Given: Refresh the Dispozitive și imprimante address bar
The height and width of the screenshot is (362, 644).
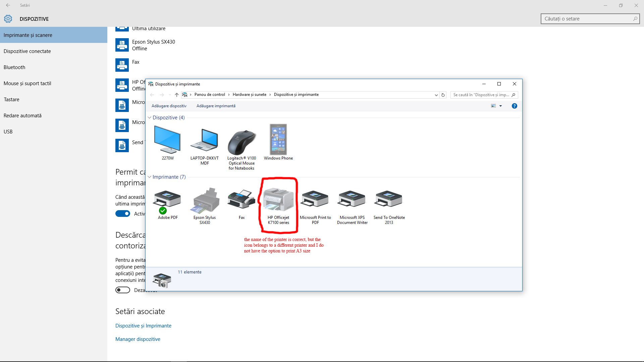Looking at the screenshot, I should pyautogui.click(x=443, y=95).
